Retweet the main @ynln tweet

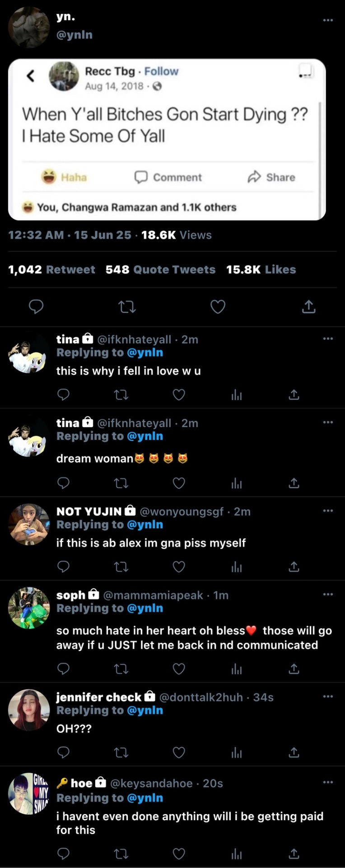(x=127, y=307)
